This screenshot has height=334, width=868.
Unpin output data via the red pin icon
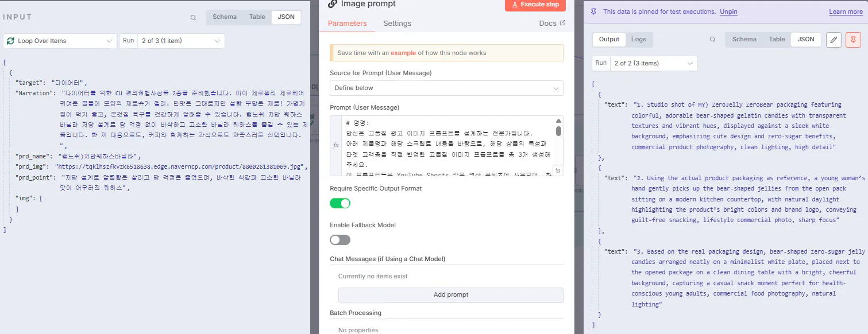pos(853,40)
